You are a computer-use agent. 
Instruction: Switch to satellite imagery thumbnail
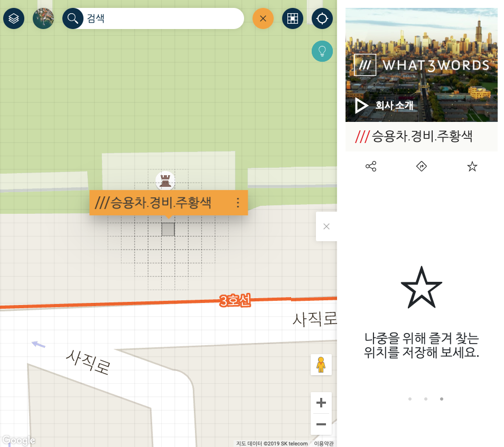coord(43,18)
